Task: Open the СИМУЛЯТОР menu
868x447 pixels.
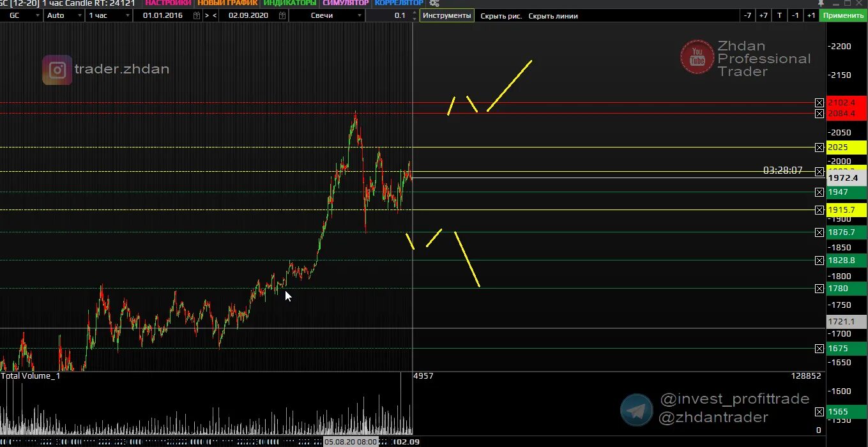Action: coord(346,3)
